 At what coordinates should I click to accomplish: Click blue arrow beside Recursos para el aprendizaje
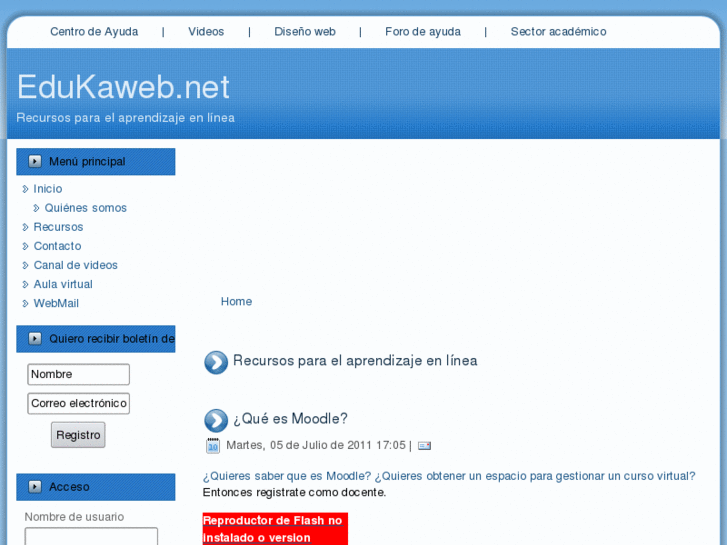(216, 362)
